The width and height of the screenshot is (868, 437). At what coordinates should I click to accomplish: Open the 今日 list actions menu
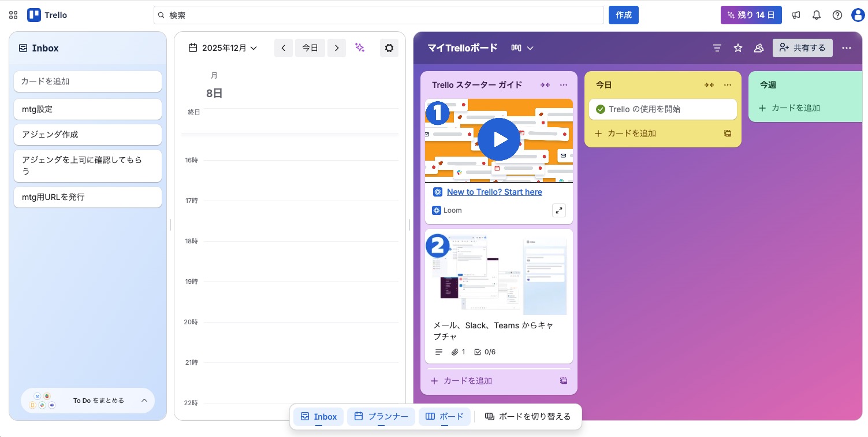click(x=728, y=85)
